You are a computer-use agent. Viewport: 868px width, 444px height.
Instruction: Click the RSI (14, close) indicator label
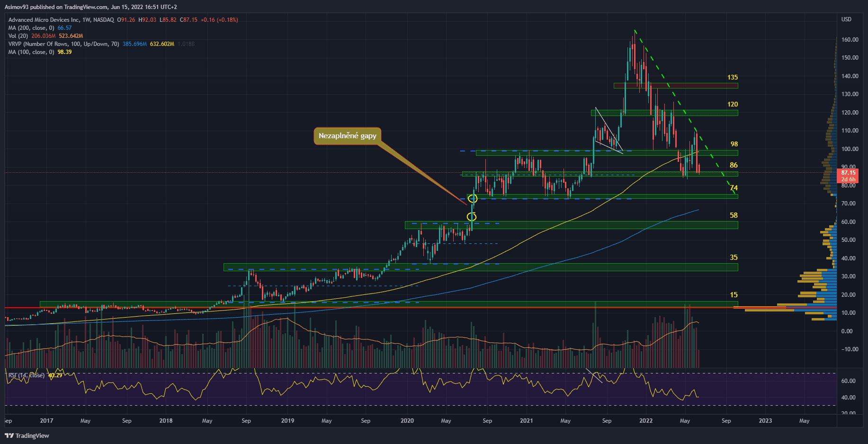(27, 375)
